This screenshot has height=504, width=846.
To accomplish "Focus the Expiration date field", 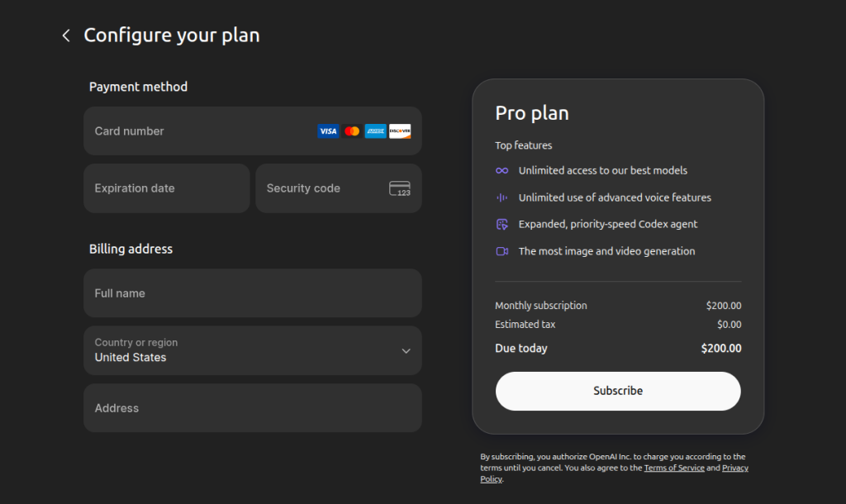I will (166, 188).
